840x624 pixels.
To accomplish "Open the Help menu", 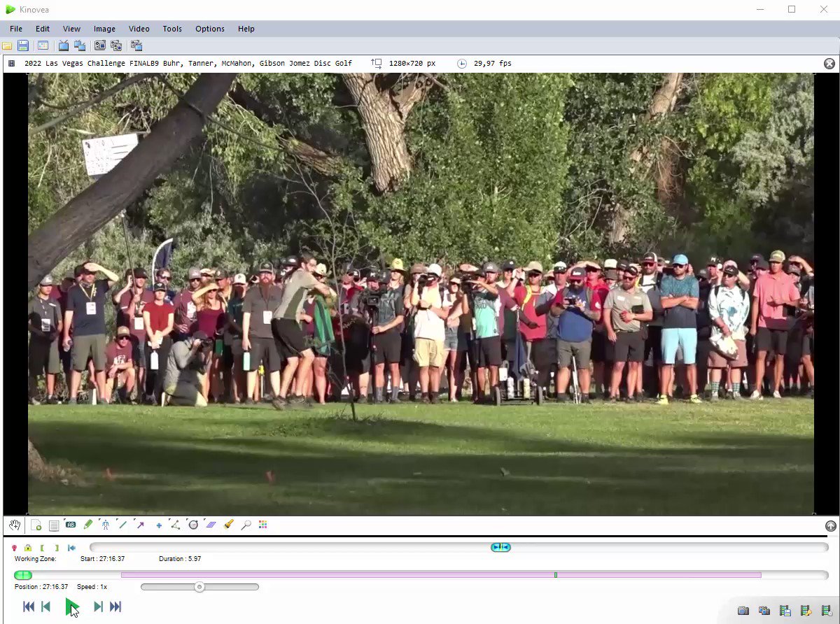I will coord(246,29).
